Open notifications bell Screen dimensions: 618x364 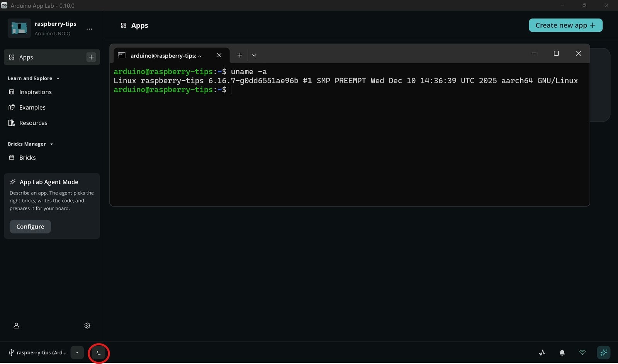(562, 352)
